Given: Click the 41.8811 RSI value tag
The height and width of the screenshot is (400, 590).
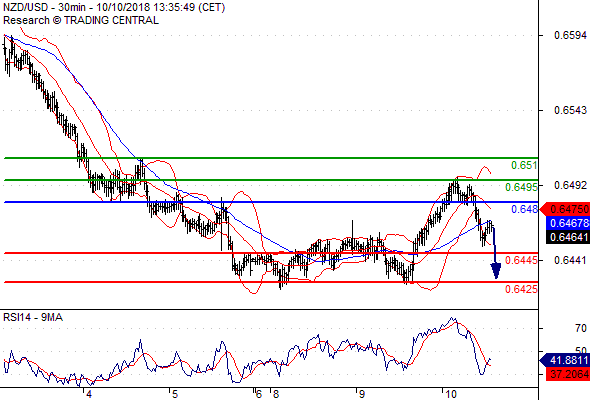Looking at the screenshot, I should pos(565,360).
